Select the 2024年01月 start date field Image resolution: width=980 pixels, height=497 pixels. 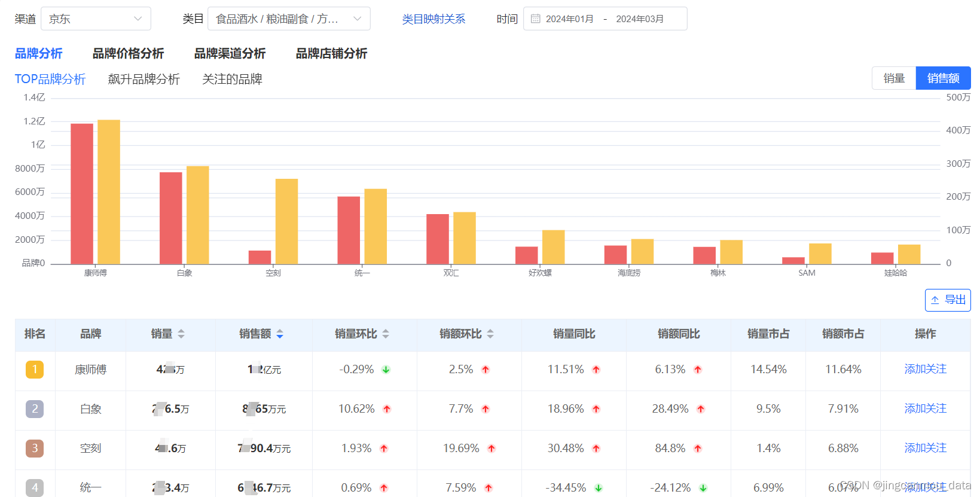[x=569, y=19]
